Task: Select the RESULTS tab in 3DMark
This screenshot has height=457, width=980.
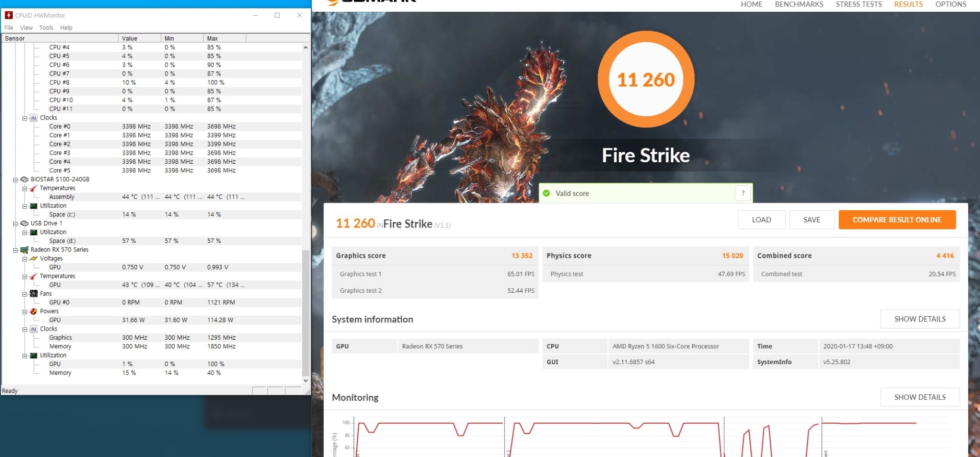Action: pyautogui.click(x=908, y=4)
